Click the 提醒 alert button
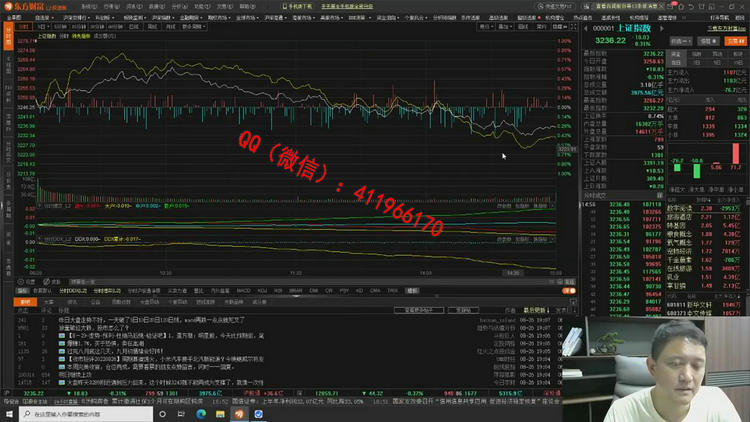 coord(708,41)
